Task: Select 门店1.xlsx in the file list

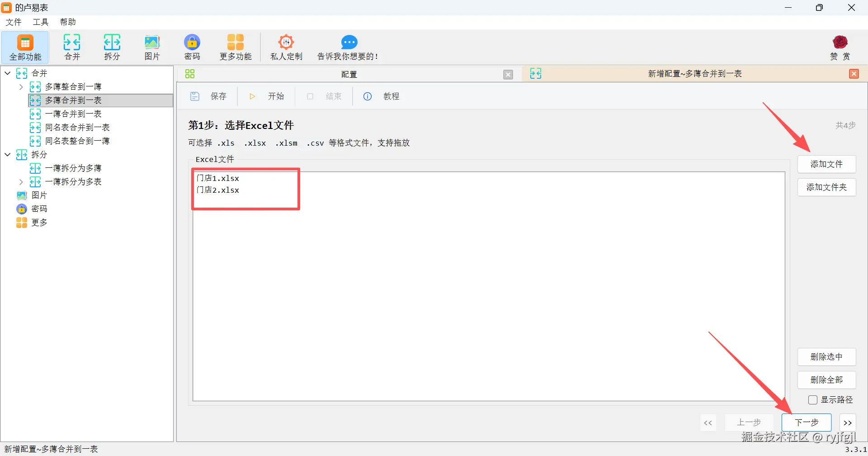Action: pyautogui.click(x=218, y=178)
